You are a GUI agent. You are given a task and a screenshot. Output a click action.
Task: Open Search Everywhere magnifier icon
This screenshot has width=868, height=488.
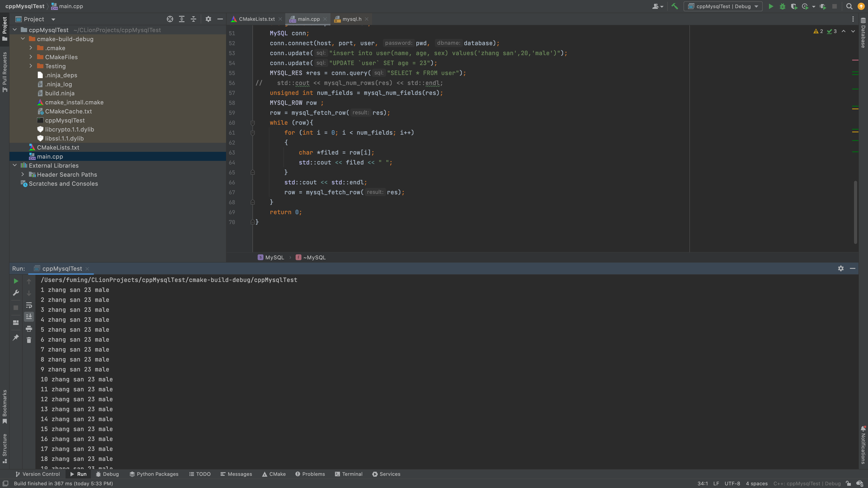(849, 6)
